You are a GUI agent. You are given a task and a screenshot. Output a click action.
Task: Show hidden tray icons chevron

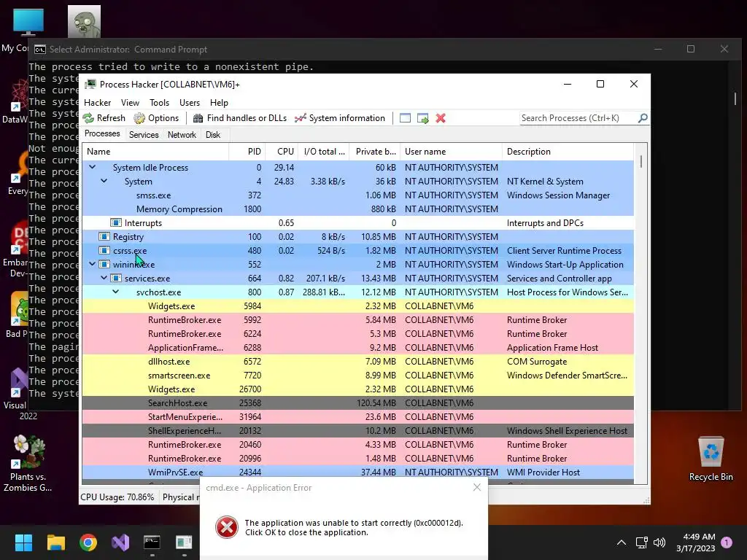[x=622, y=542]
